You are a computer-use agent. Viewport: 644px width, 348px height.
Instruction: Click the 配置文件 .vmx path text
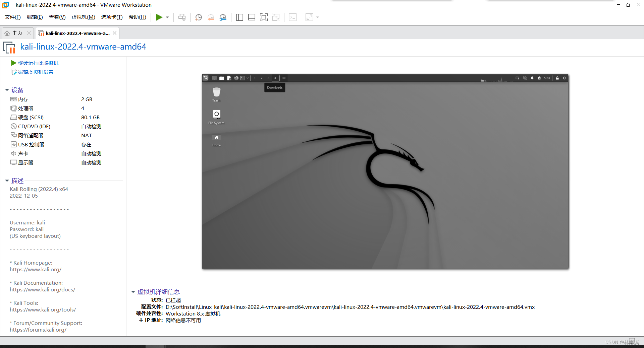click(x=350, y=307)
